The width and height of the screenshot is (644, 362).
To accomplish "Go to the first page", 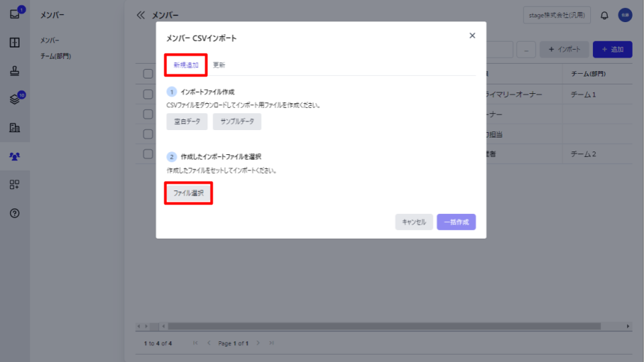I will coord(195,343).
